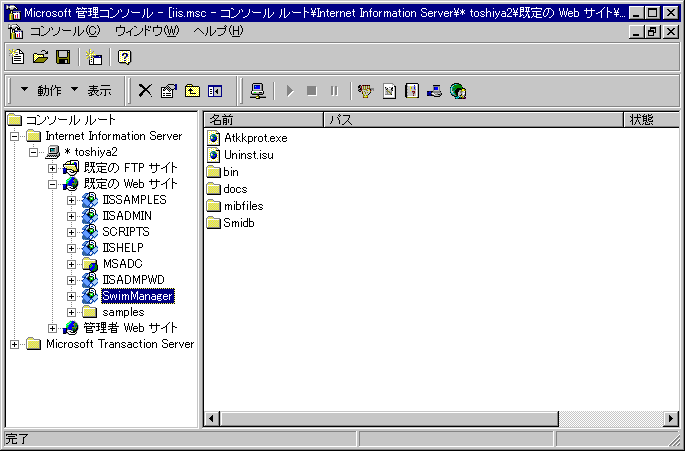This screenshot has width=685, height=451.
Task: Select IISSAMPLES in the tree
Action: (x=135, y=200)
